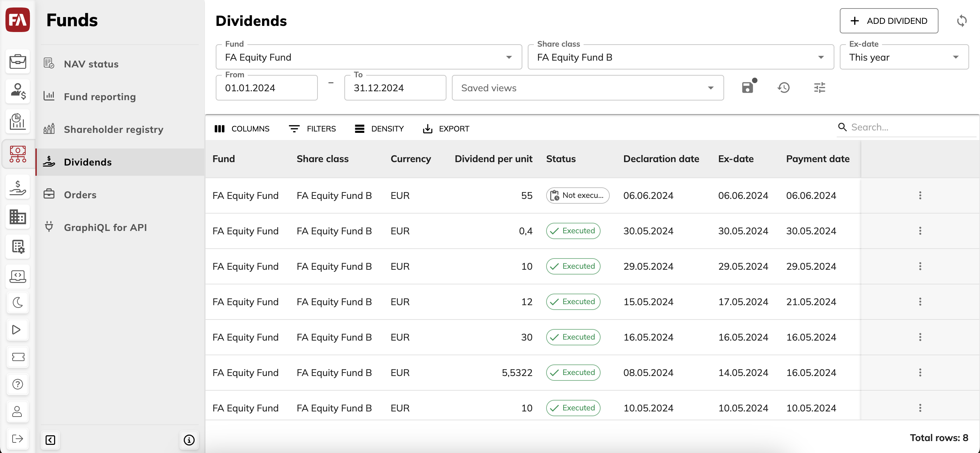This screenshot has width=980, height=453.
Task: Click the history/restore icon in toolbar
Action: 784,88
